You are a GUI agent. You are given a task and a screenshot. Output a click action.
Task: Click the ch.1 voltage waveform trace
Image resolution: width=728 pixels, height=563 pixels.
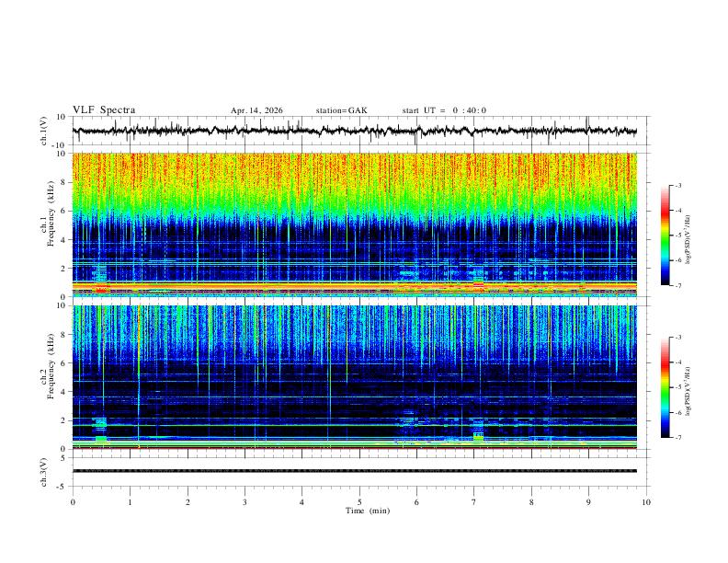(x=355, y=131)
